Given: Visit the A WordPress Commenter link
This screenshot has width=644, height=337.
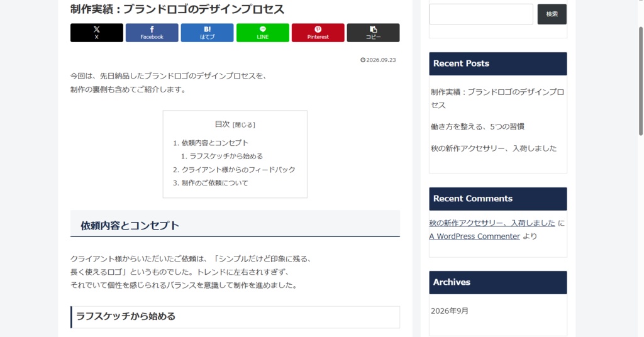Looking at the screenshot, I should [474, 236].
